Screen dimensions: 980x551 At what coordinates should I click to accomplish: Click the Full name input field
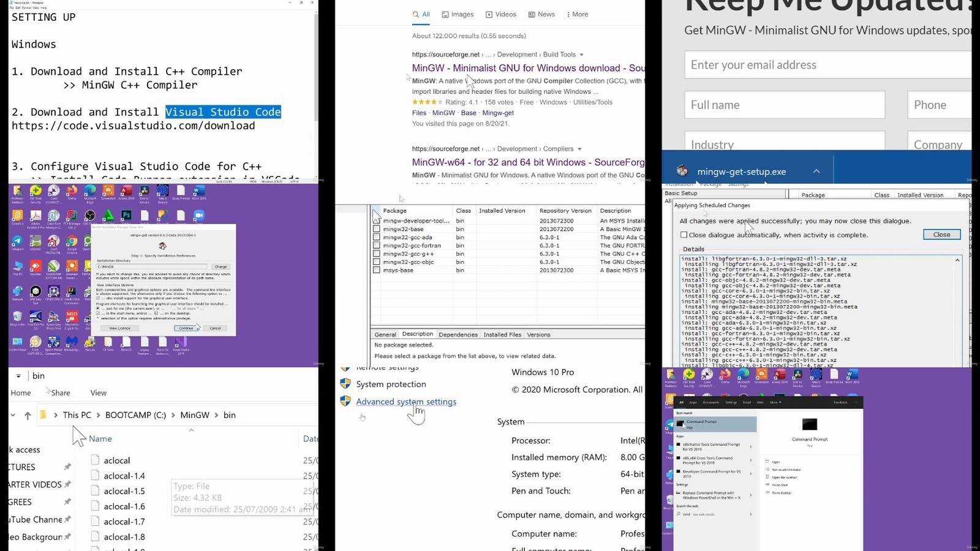(785, 105)
